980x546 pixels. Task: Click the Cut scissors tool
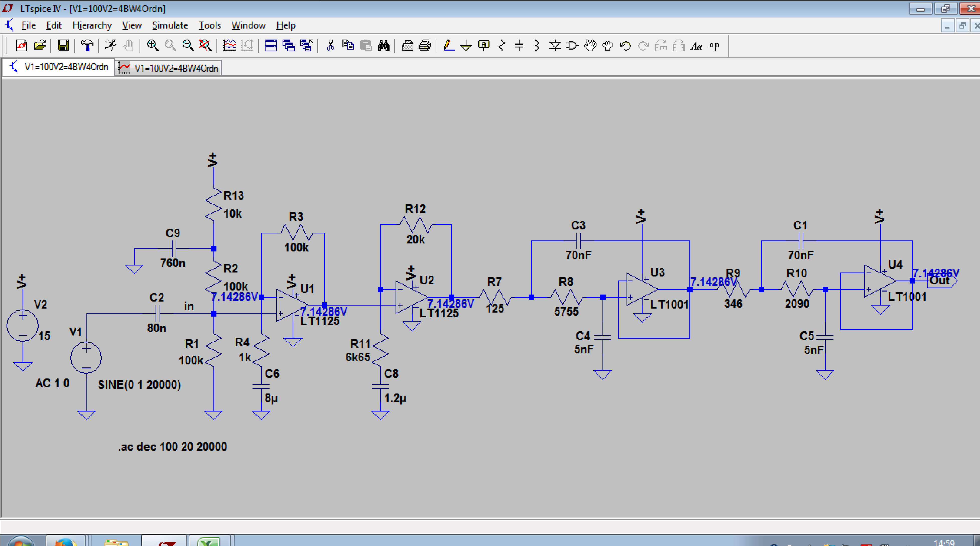[330, 46]
